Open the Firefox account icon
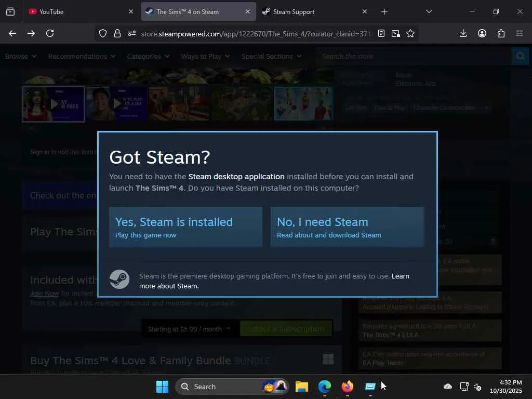Screen dimensions: 532x399 coord(482,33)
